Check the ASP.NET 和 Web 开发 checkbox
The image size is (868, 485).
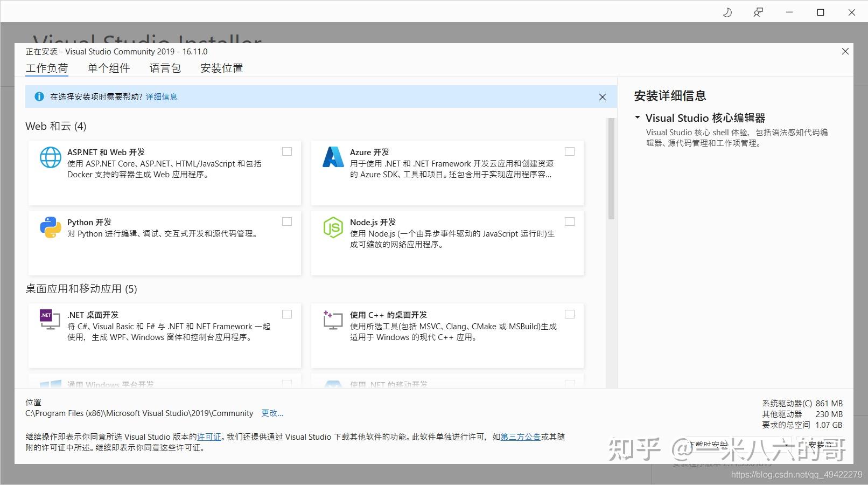pyautogui.click(x=287, y=151)
